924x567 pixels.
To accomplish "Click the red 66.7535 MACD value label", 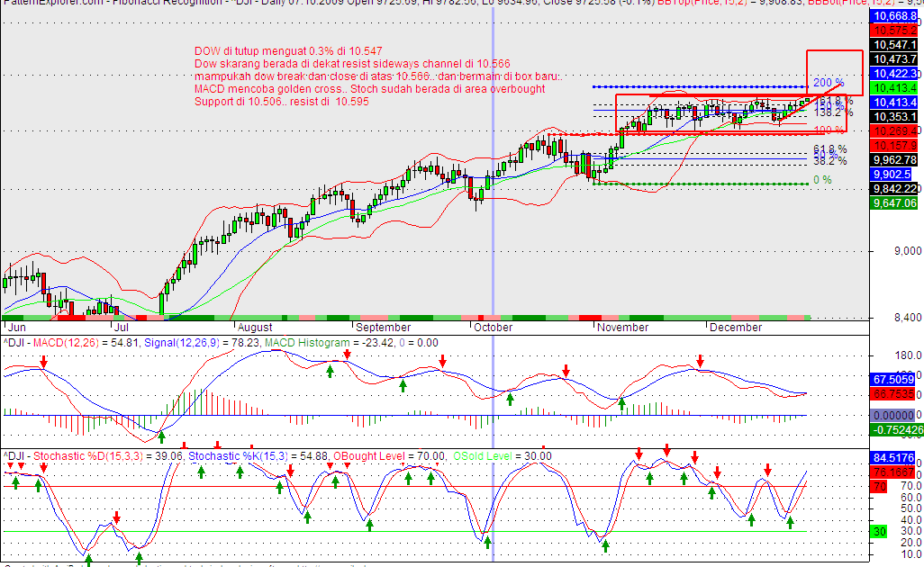I will [892, 394].
